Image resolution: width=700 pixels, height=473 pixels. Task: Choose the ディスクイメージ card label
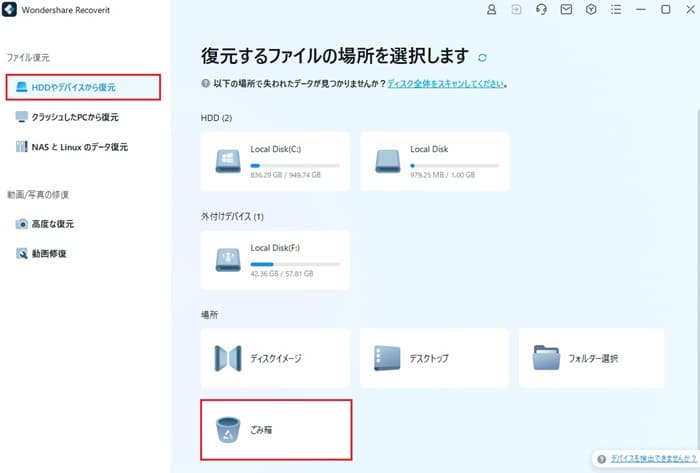coord(275,358)
